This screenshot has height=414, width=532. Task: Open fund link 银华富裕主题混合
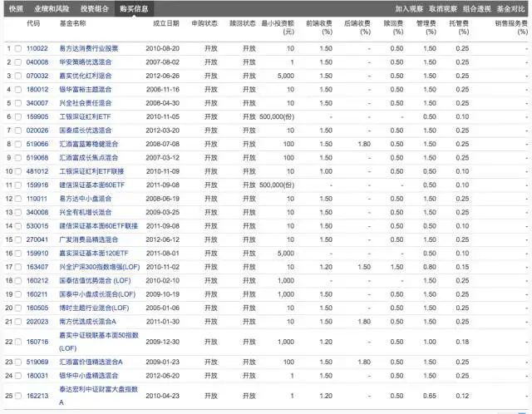[85, 90]
